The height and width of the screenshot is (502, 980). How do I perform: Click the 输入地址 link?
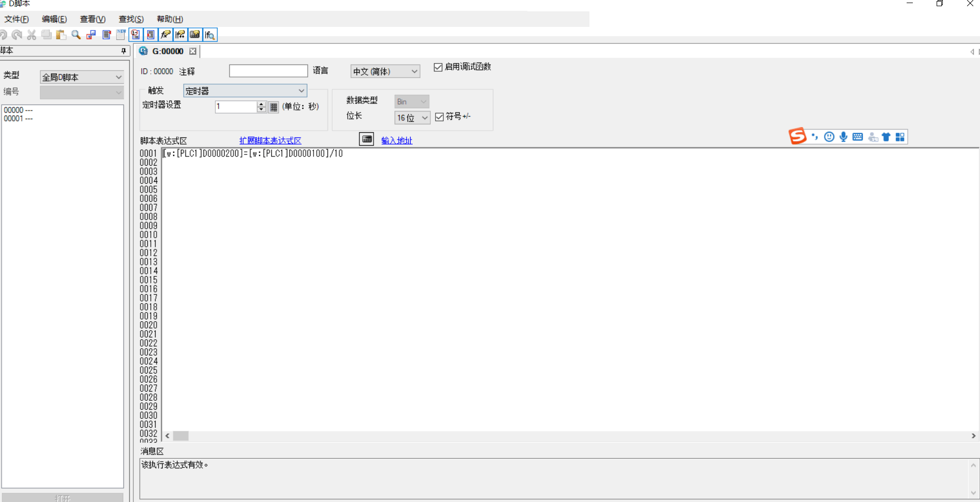(396, 140)
